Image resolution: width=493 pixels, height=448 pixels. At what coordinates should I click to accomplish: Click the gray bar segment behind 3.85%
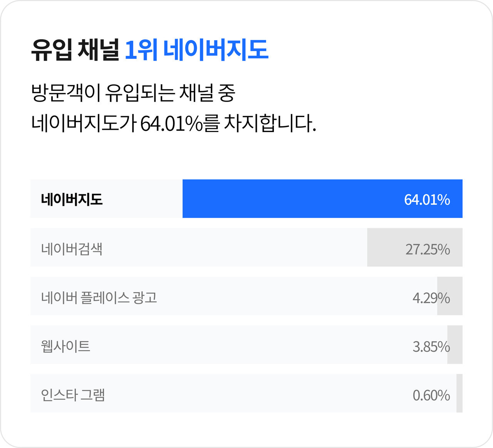click(x=455, y=344)
